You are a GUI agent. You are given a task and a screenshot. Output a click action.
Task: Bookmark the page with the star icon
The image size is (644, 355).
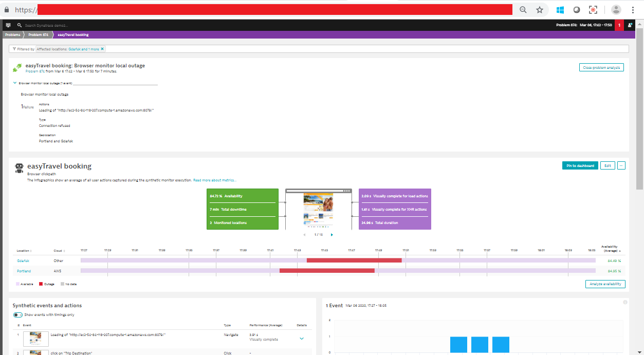pyautogui.click(x=539, y=9)
